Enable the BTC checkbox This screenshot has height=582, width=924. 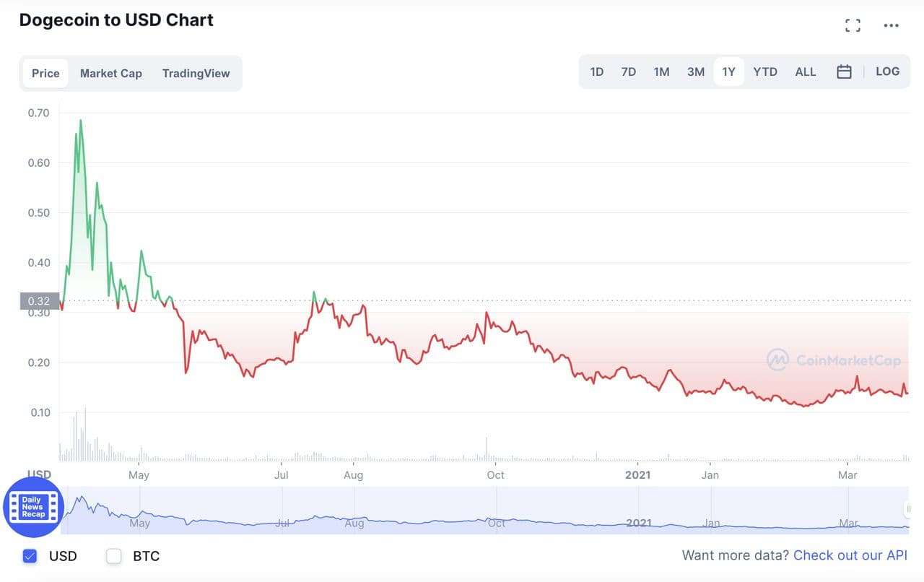coord(114,556)
